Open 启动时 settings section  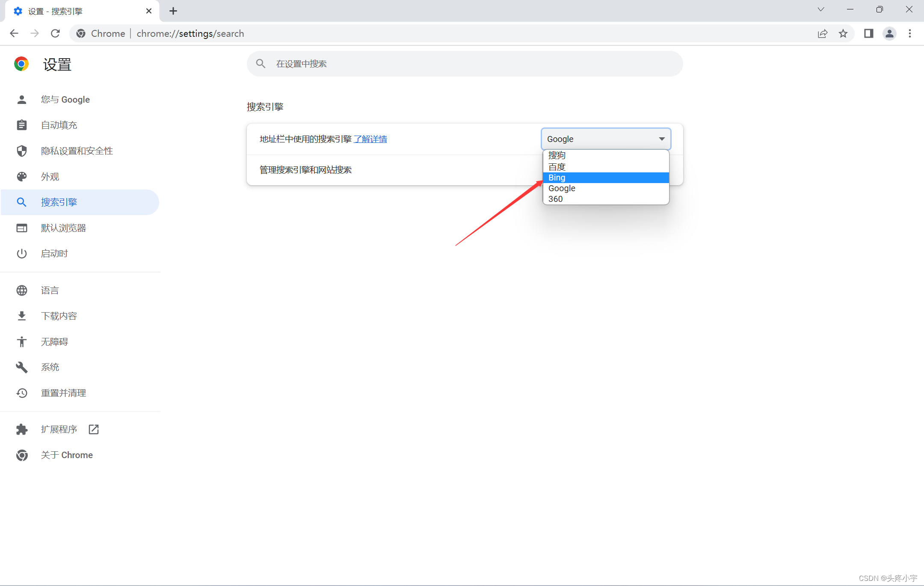pos(80,254)
